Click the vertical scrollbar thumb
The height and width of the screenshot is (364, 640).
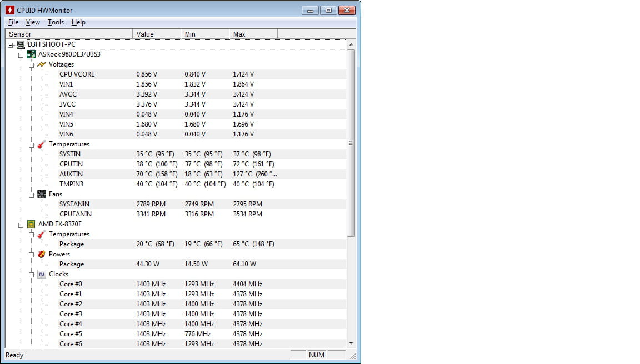click(x=351, y=143)
